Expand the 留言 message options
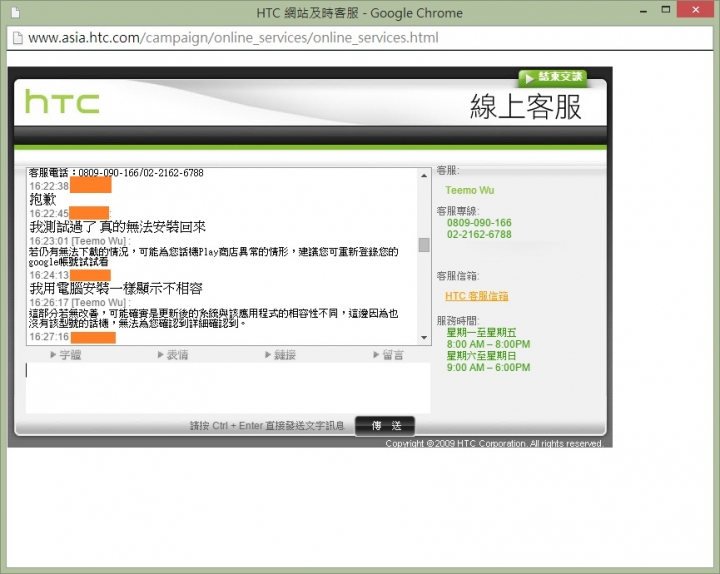This screenshot has height=574, width=720. click(x=388, y=355)
